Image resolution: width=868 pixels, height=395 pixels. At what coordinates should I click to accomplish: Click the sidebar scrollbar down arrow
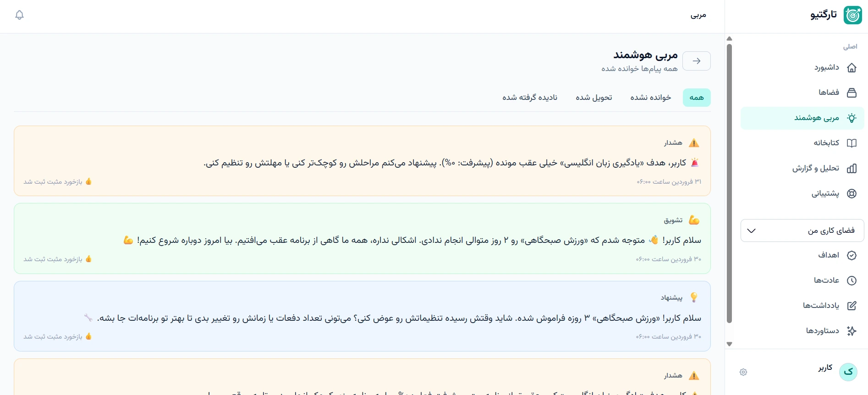pyautogui.click(x=730, y=344)
